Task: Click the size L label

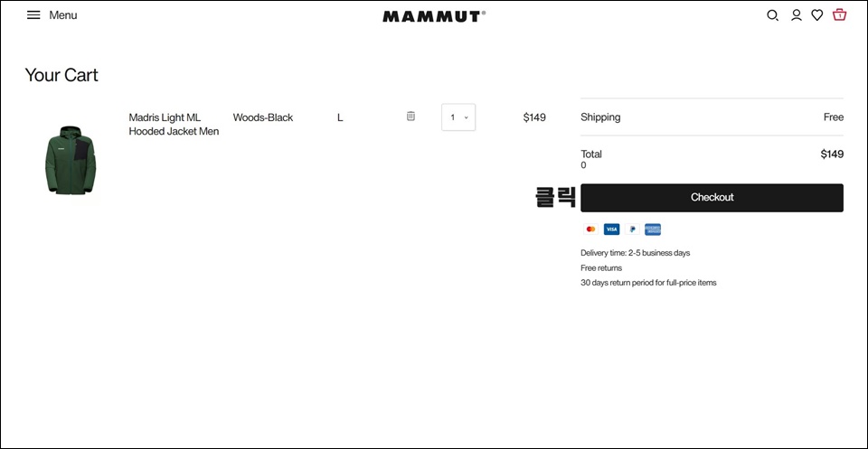Action: coord(340,117)
